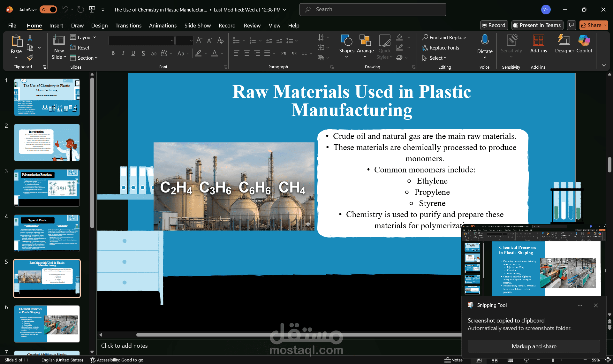The height and width of the screenshot is (364, 613).
Task: Click the Shapes gallery icon
Action: coord(346,41)
